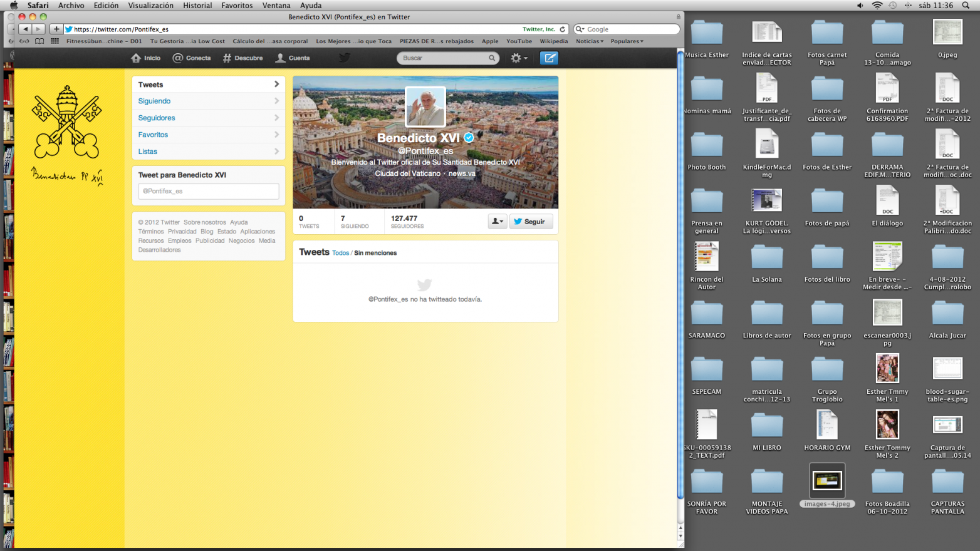Image resolution: width=980 pixels, height=551 pixels.
Task: Select the Photo Booth folder on desktop
Action: (707, 152)
